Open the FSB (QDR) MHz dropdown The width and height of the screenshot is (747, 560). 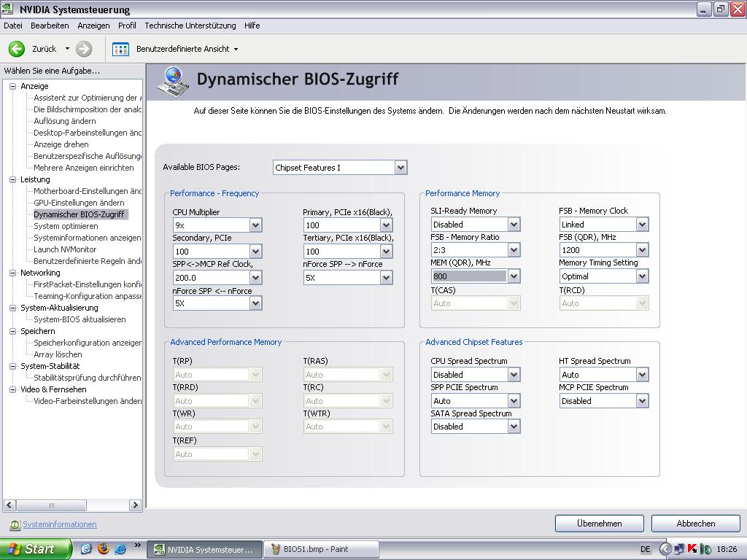click(x=642, y=250)
